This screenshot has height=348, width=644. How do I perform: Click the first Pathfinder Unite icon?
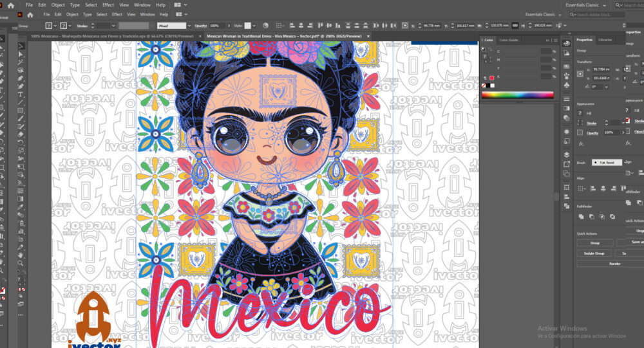click(581, 216)
